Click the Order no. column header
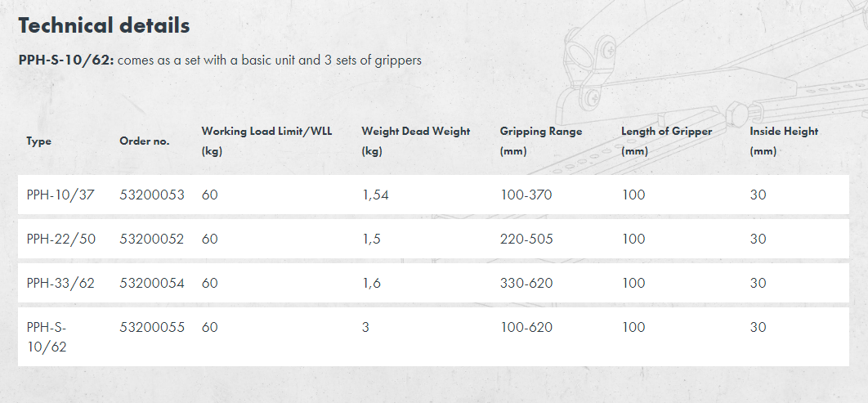 (x=145, y=141)
